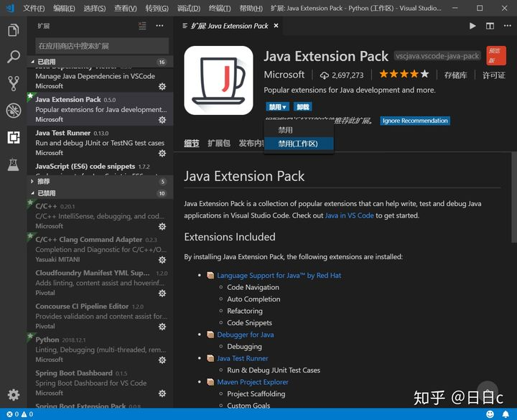517x420 pixels.
Task: Click gear for Java Extension Pack row
Action: click(x=162, y=120)
